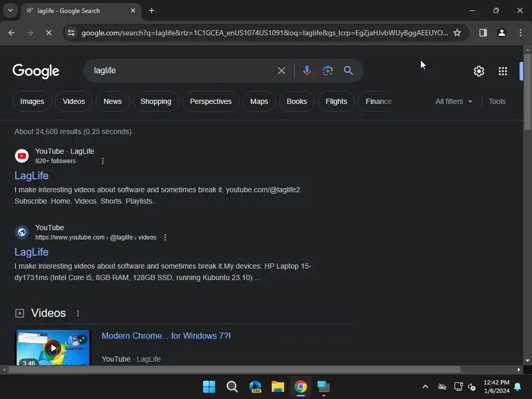532x399 pixels.
Task: Open the taskbar clock and date
Action: [x=496, y=387]
